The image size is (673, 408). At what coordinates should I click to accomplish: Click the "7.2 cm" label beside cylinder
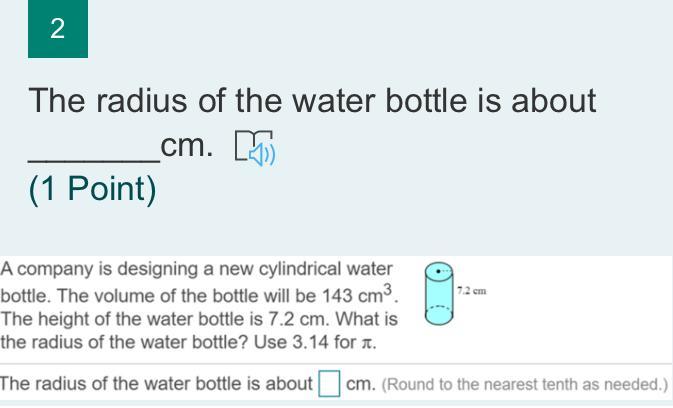click(x=472, y=291)
